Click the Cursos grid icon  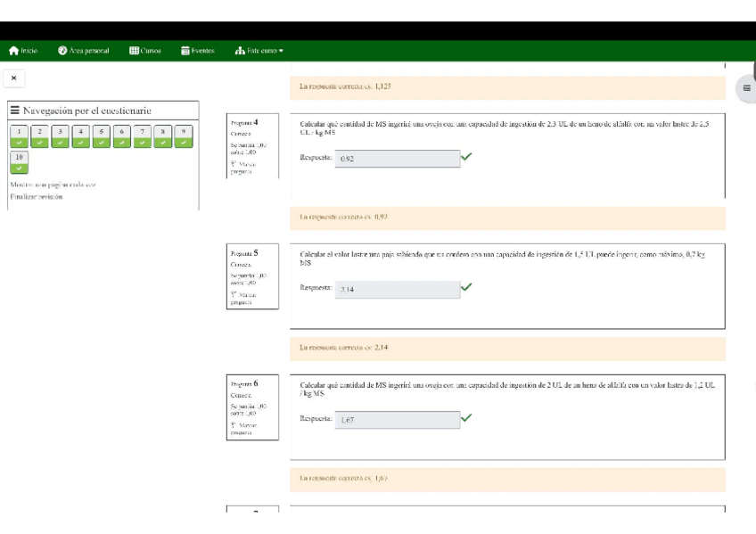(134, 51)
